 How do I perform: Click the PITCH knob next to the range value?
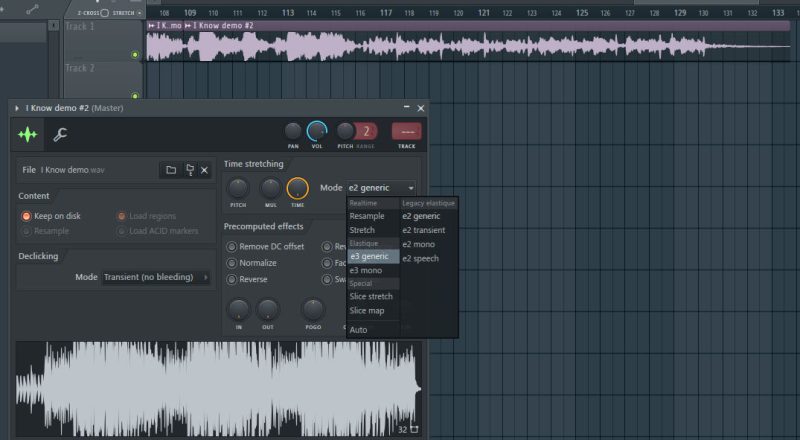pyautogui.click(x=345, y=131)
